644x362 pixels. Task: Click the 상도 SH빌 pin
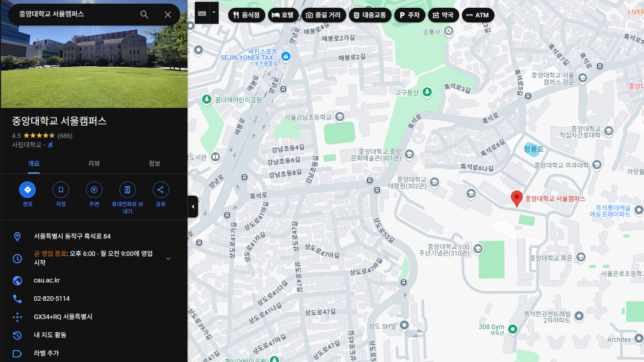404,325
